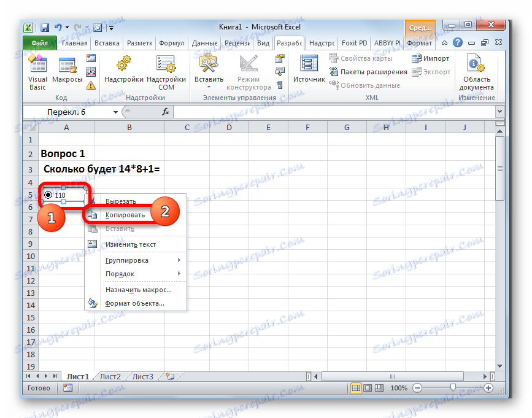Open the Undo history dropdown arrow

[67, 28]
